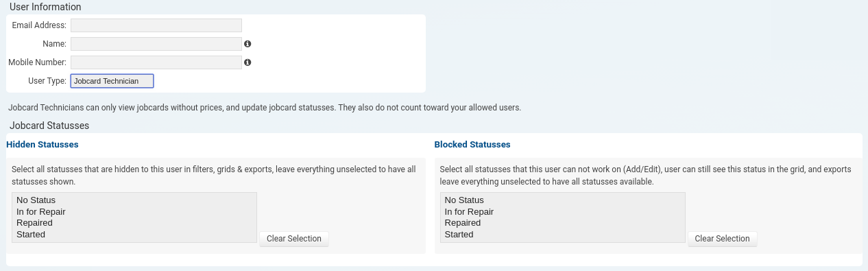Open the User Type dropdown
868x271 pixels.
coord(112,81)
